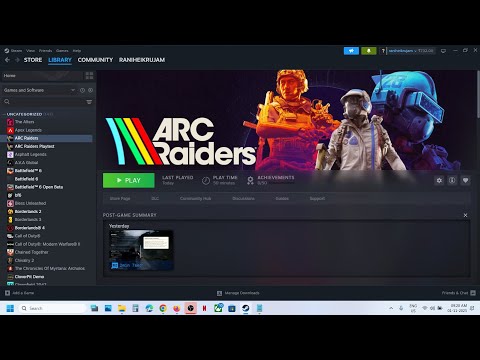Close the Post-Game Summary section
This screenshot has width=480, height=360.
click(465, 215)
